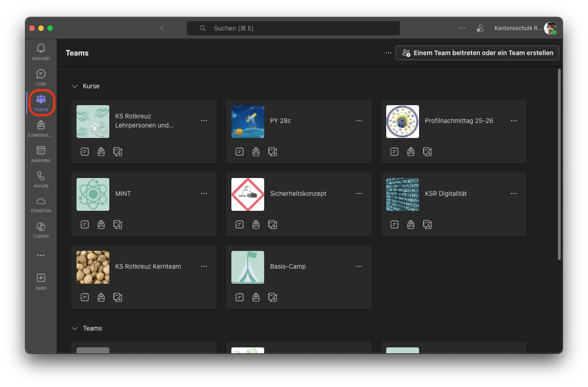Screen dimensions: 588x387
Task: Show more apps via sidebar ellipsis
Action: click(41, 255)
